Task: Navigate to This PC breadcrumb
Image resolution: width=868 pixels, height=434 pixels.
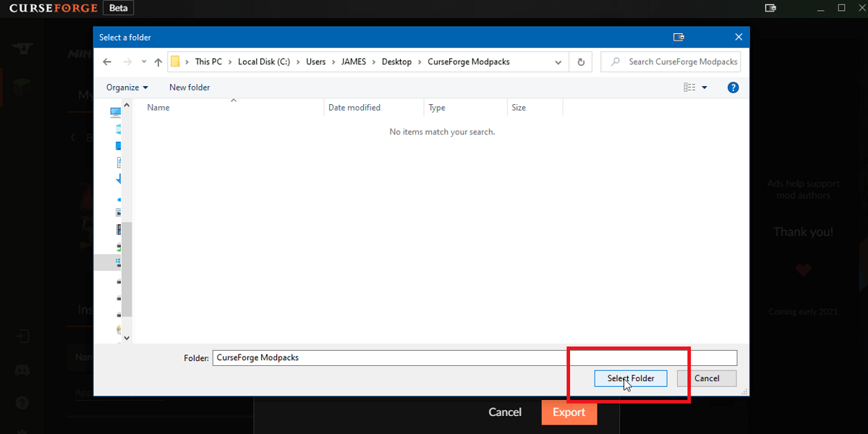Action: [x=208, y=62]
